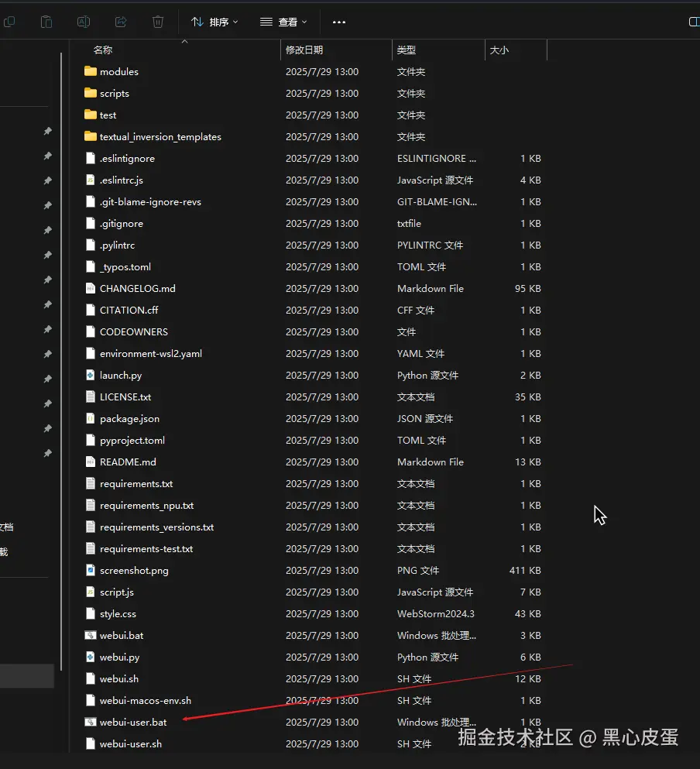Select the _typos.toml file name
This screenshot has width=700, height=769.
[125, 267]
